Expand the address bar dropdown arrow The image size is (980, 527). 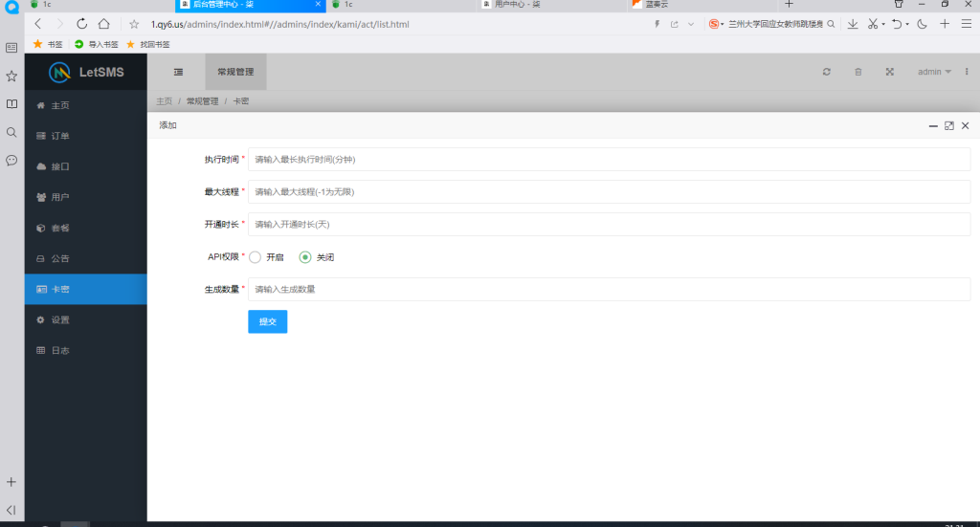click(x=691, y=24)
